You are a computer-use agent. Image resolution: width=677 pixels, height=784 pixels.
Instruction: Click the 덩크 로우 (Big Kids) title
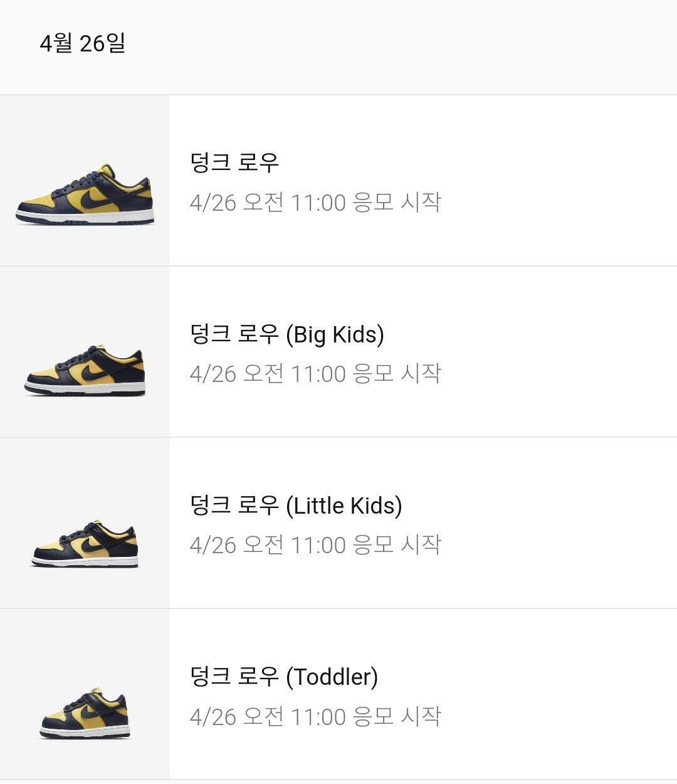[286, 334]
